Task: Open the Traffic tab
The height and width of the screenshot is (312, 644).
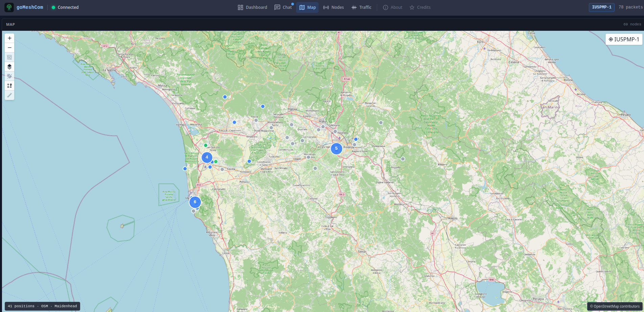Action: click(361, 7)
